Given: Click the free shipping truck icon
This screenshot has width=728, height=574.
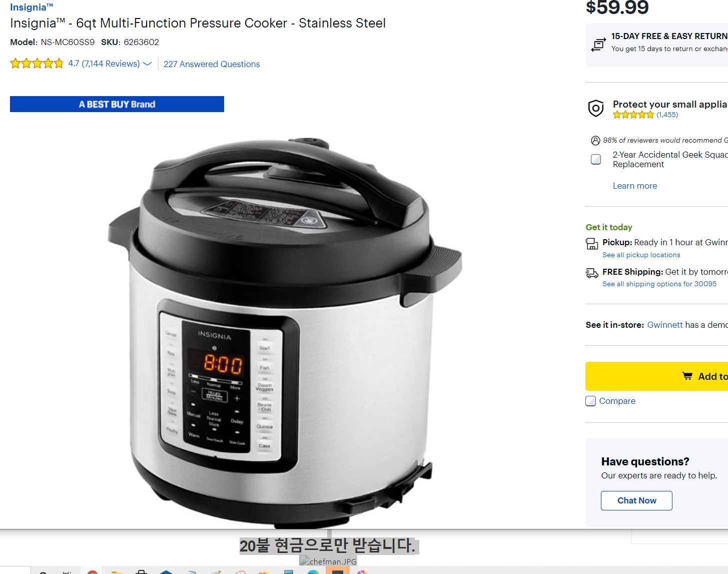Looking at the screenshot, I should coord(592,273).
